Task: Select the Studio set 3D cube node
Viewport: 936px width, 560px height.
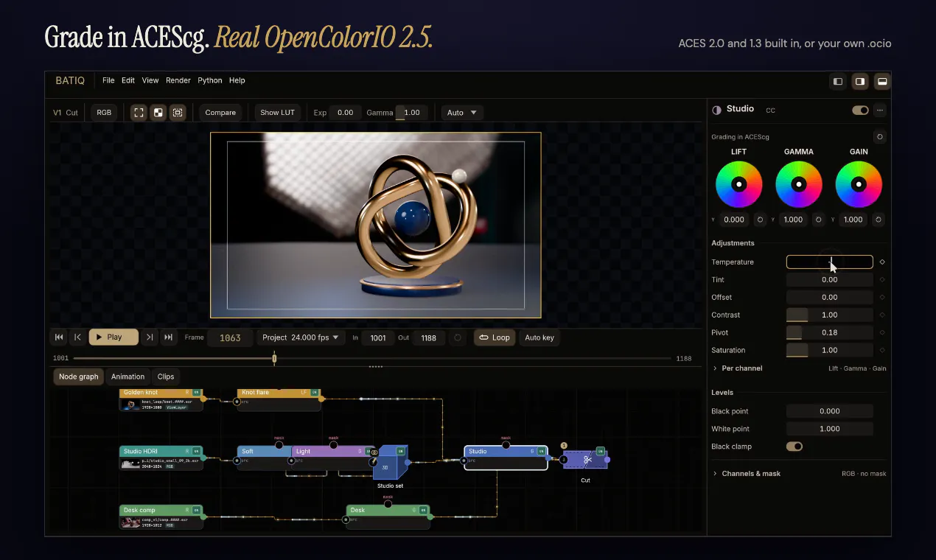Action: (x=389, y=462)
